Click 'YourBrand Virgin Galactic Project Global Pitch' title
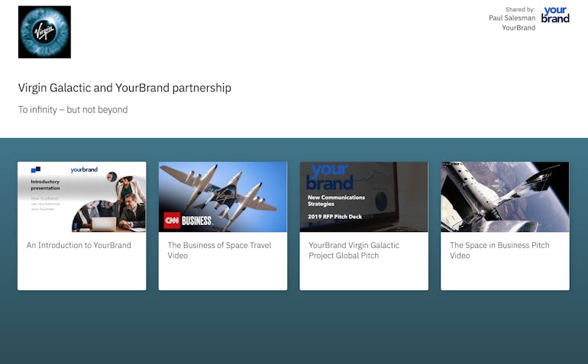 click(354, 250)
